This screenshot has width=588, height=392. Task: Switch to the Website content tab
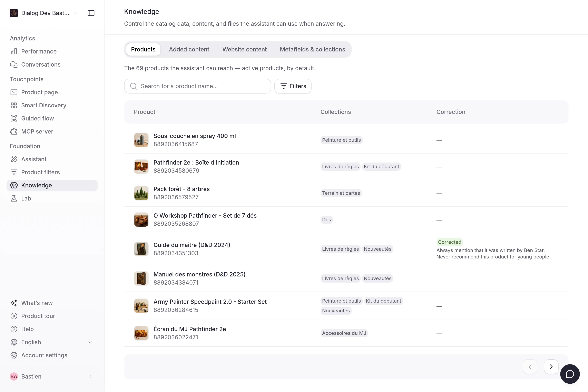245,49
